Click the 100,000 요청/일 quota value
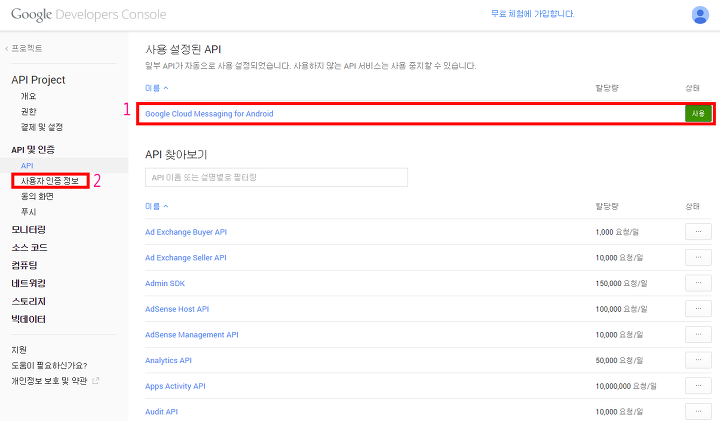 point(621,309)
